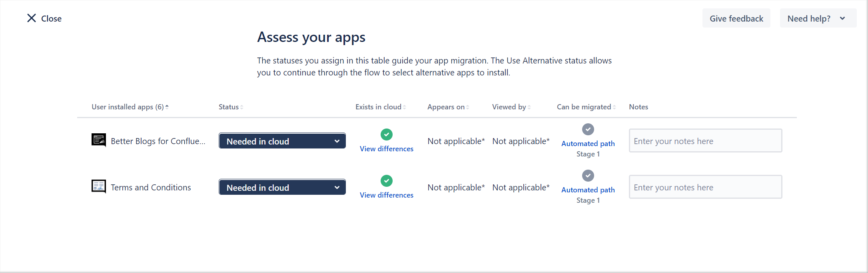Click the Terms and Conditions app icon
868x273 pixels.
pos(98,186)
